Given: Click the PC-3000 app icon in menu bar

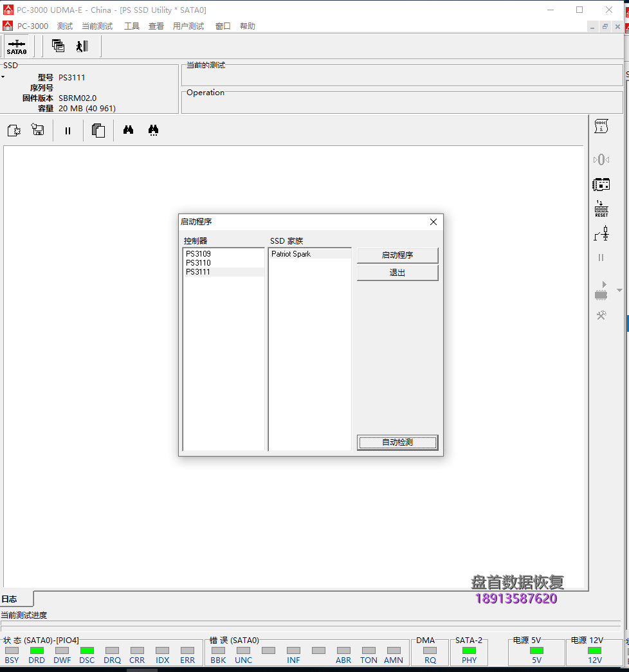Looking at the screenshot, I should [x=8, y=26].
